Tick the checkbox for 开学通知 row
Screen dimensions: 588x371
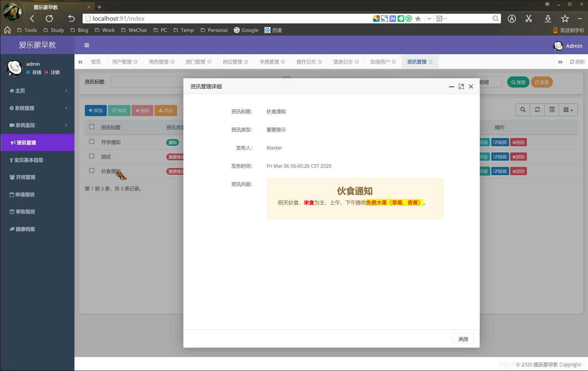(x=92, y=142)
